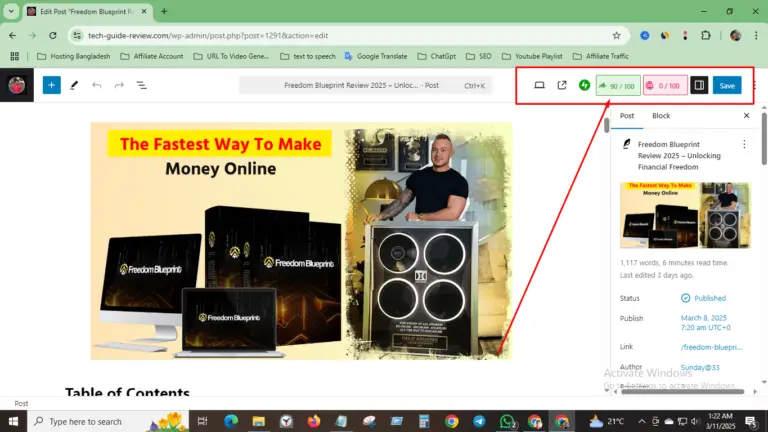Viewport: 768px width, 432px height.
Task: Click the Windows search box
Action: [108, 421]
